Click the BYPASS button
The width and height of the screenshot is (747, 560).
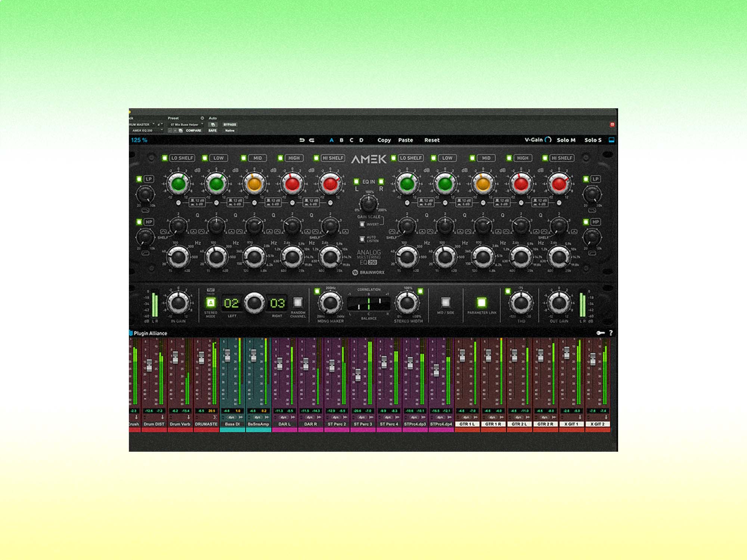tap(230, 124)
